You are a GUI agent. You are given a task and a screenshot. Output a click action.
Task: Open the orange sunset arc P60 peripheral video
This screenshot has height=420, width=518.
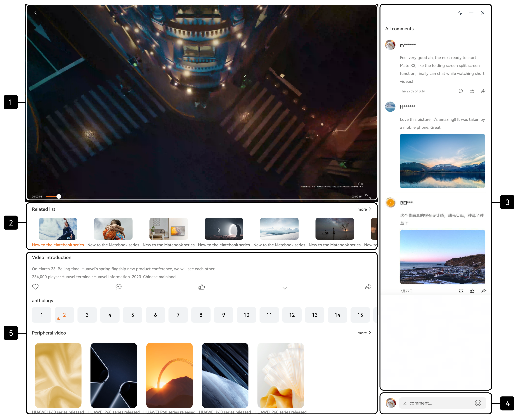click(x=169, y=375)
